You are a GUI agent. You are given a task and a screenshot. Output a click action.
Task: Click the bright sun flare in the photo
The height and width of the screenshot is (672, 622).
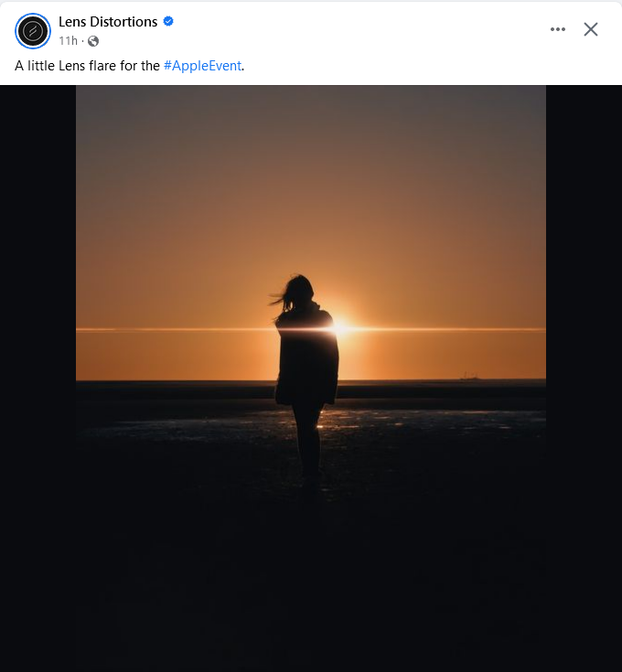click(340, 325)
